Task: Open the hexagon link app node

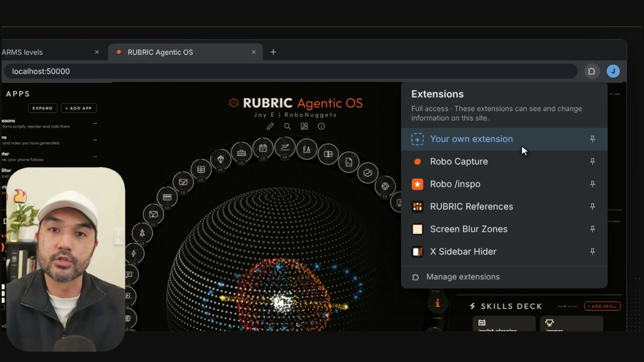Action: (368, 173)
